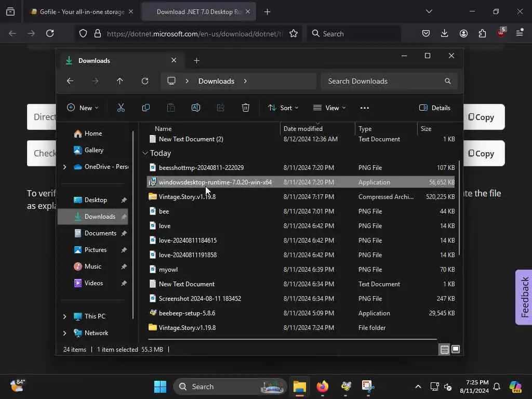Expand This PC in navigation pane

click(64, 316)
